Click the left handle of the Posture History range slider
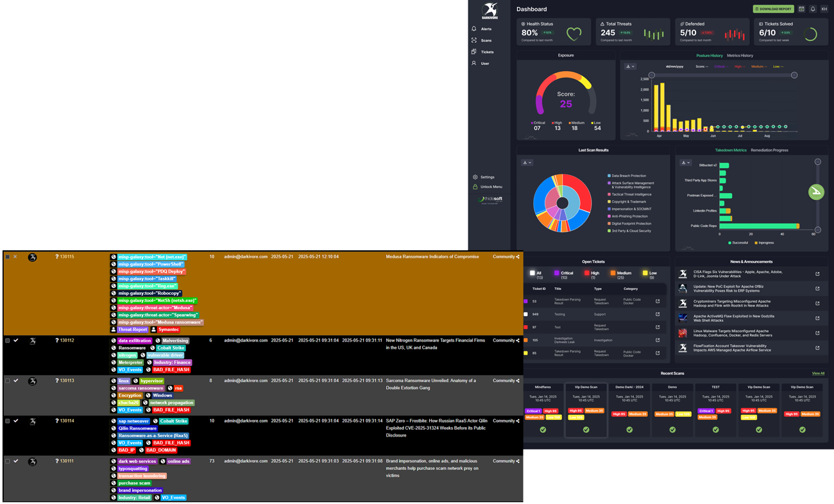The width and height of the screenshot is (834, 504). (x=652, y=75)
